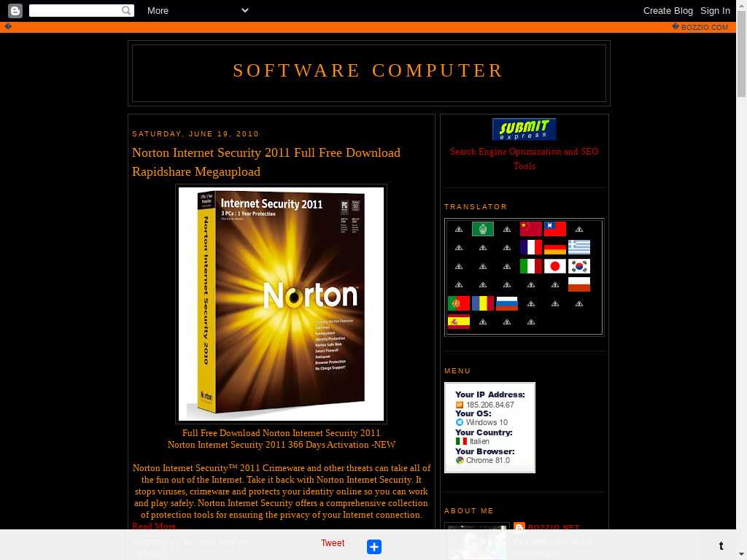Click the Blogger logo icon in navbar

point(15,10)
